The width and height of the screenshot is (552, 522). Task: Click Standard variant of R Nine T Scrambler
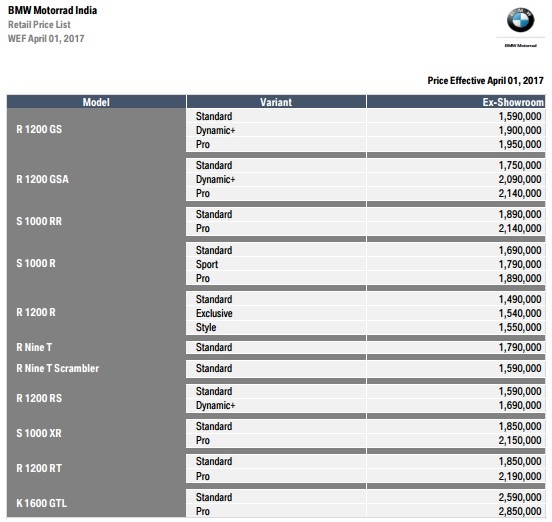click(214, 368)
